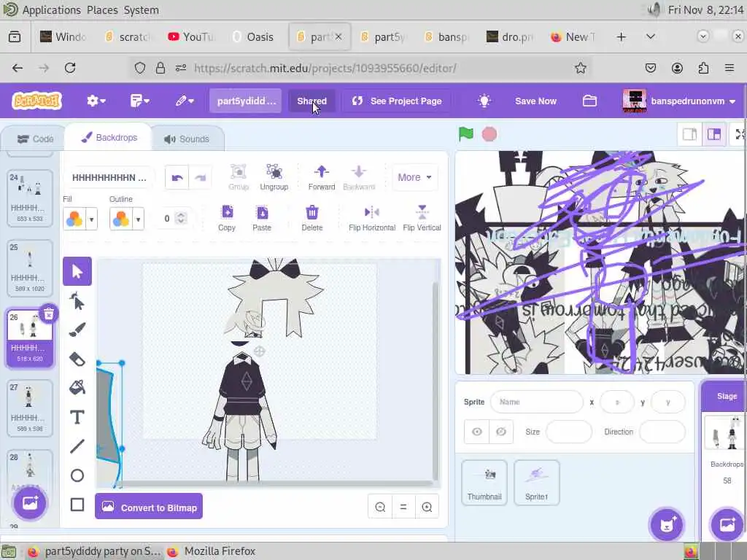The height and width of the screenshot is (560, 747).
Task: Switch to the Sounds tab
Action: point(187,139)
